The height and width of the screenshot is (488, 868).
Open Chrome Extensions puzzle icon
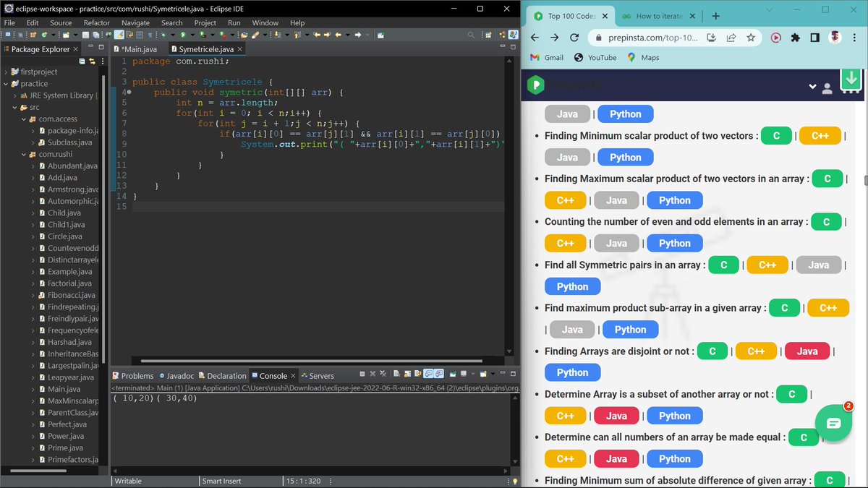coord(795,38)
